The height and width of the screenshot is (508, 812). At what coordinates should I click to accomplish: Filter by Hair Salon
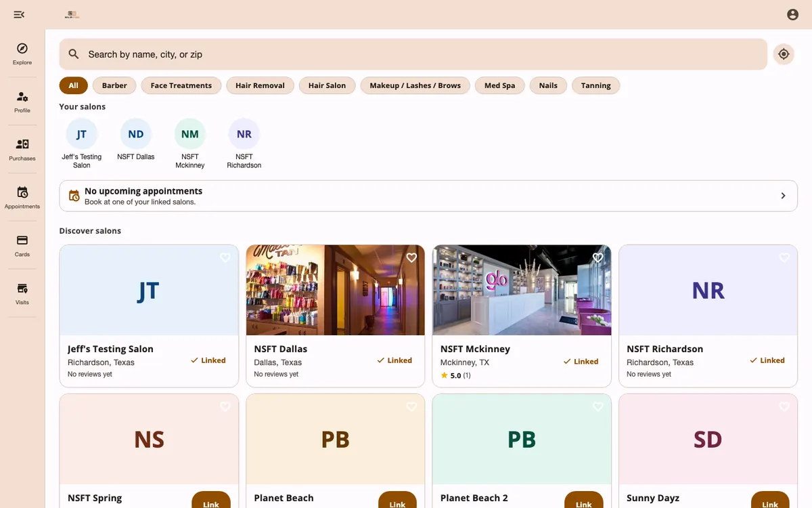(x=327, y=85)
